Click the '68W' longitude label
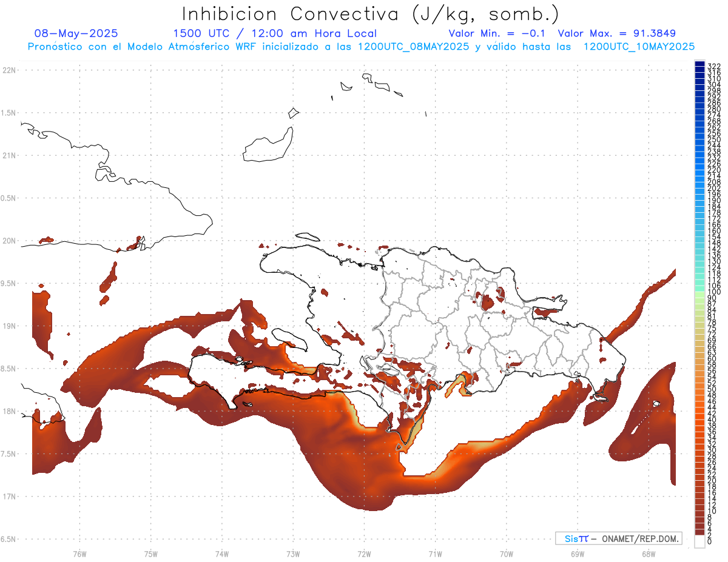This screenshot has width=728, height=562. (648, 554)
